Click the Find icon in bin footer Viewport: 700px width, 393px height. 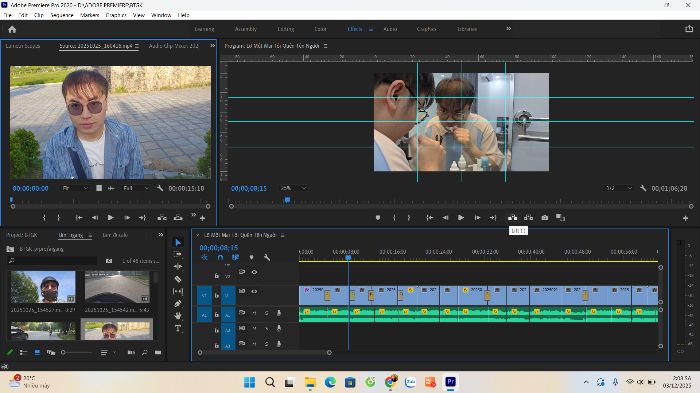coord(145,352)
